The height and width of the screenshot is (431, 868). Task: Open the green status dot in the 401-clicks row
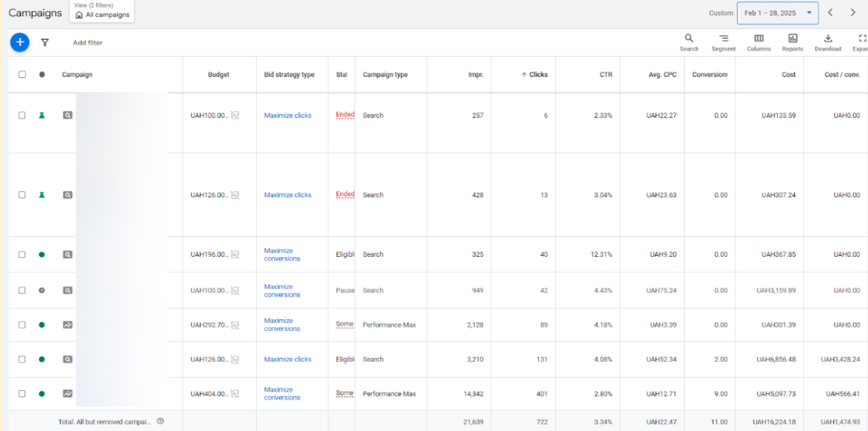tap(41, 394)
